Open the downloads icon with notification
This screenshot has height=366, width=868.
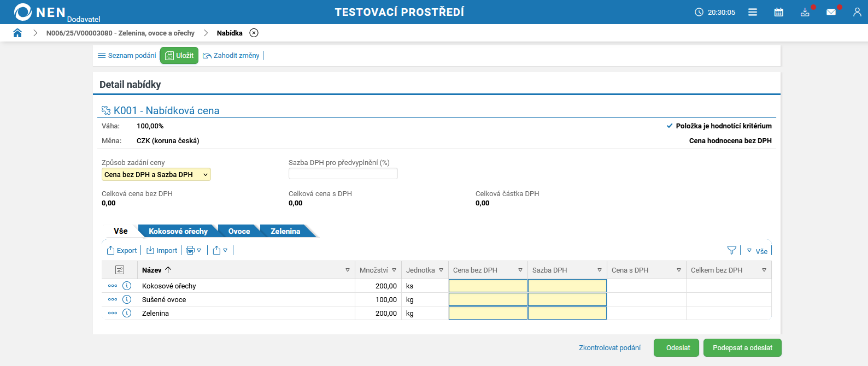coord(805,12)
